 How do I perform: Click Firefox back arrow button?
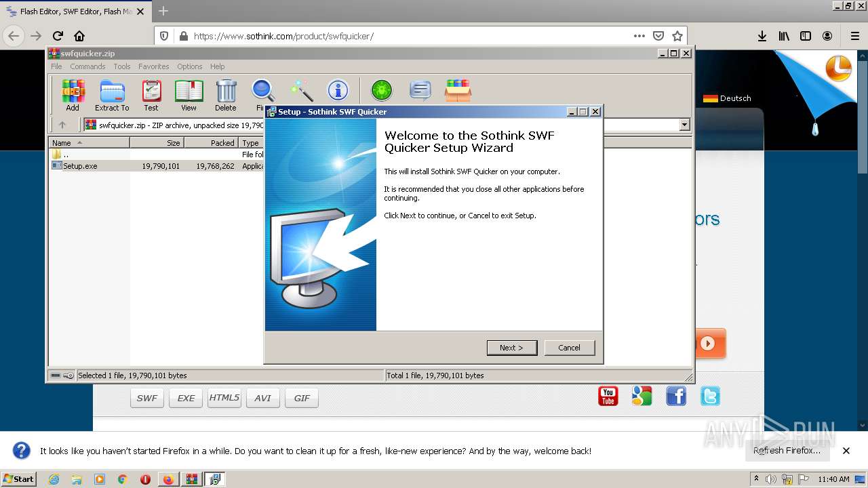[14, 36]
